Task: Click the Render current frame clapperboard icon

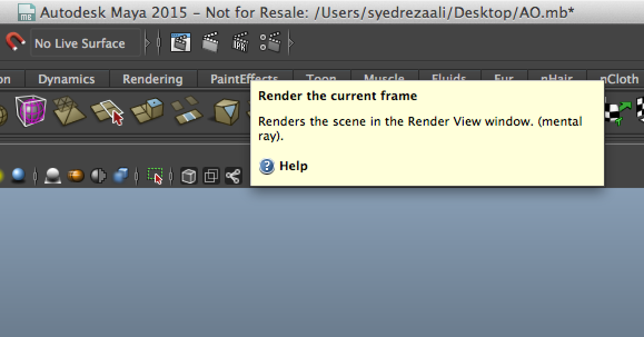Action: tap(210, 43)
